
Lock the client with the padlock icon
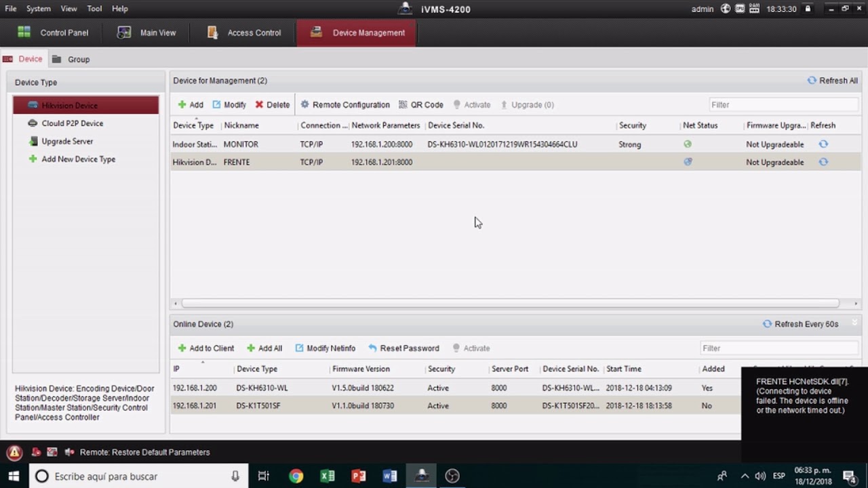[x=808, y=9]
